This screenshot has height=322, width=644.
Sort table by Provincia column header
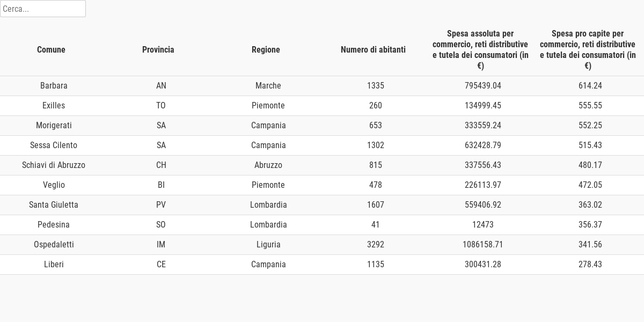[158, 49]
